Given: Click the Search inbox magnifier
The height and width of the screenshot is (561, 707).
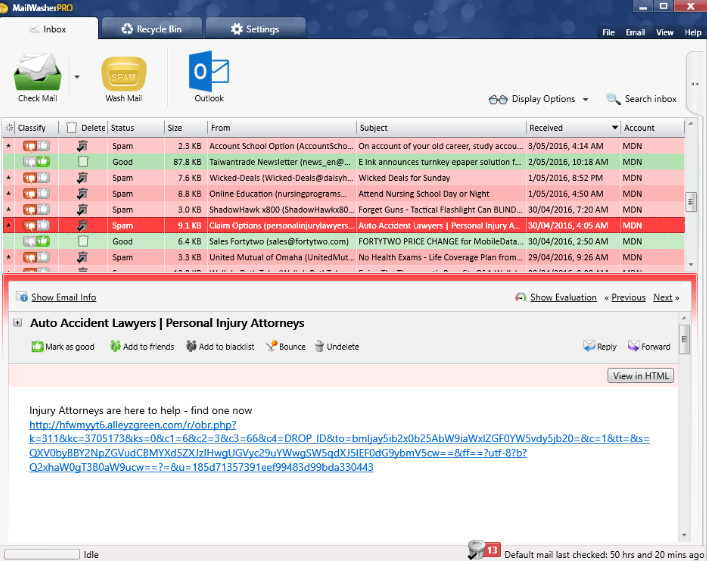Looking at the screenshot, I should [613, 99].
